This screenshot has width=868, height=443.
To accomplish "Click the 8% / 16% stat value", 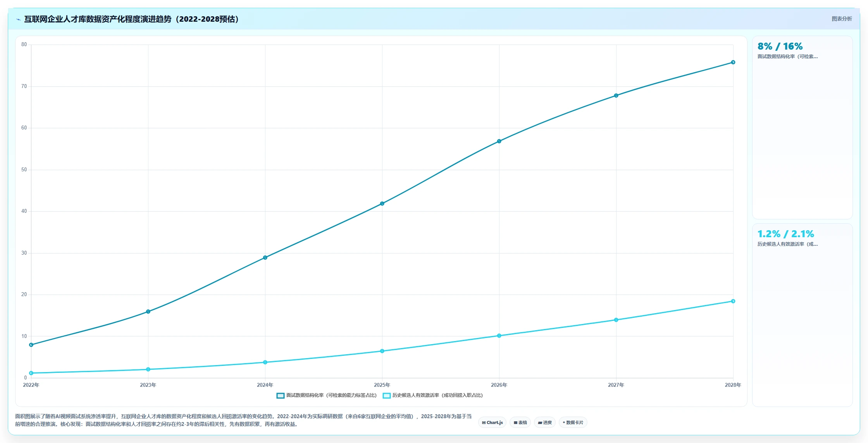I will coord(780,47).
